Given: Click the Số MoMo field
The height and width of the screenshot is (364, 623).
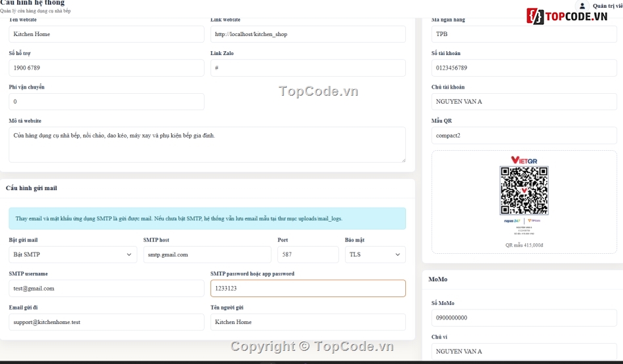Looking at the screenshot, I should point(524,318).
